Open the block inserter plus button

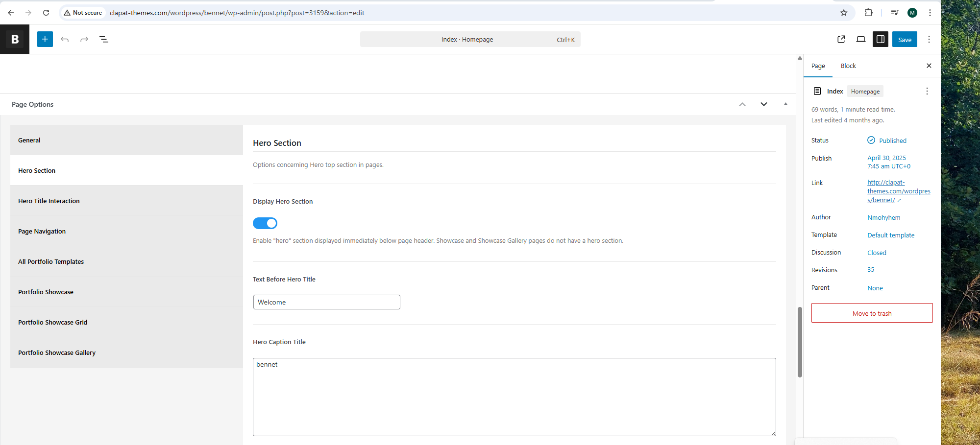coord(45,39)
